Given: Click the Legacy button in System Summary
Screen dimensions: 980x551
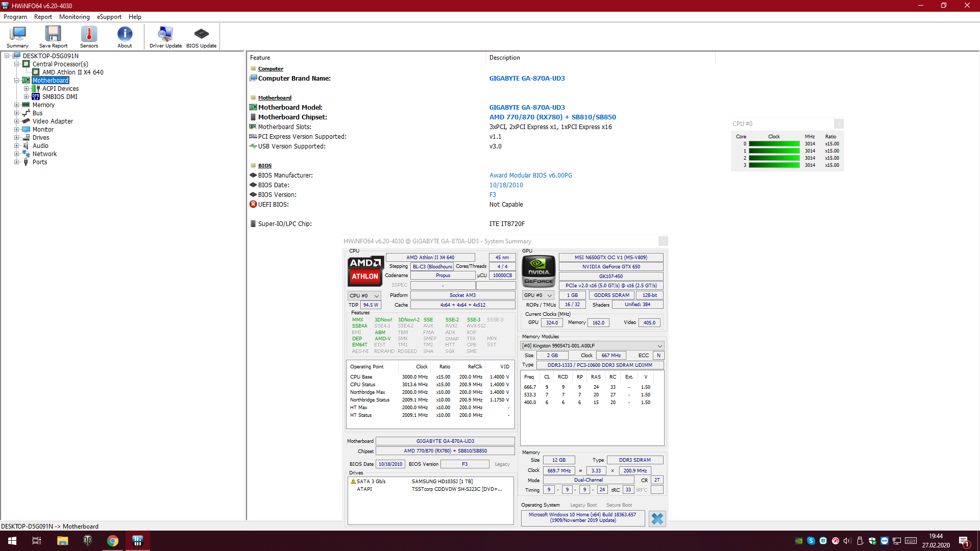Looking at the screenshot, I should pos(502,464).
